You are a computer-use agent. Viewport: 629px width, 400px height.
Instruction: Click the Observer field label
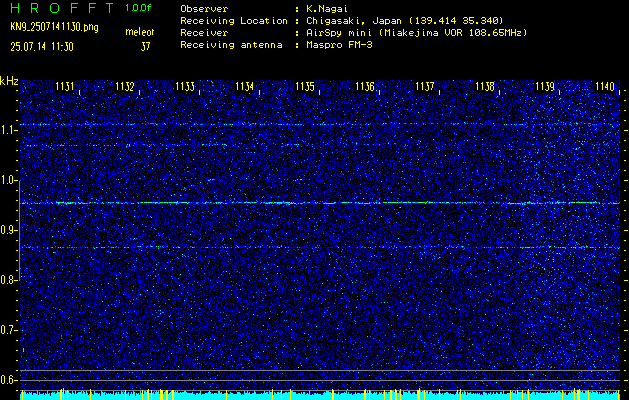click(x=204, y=8)
